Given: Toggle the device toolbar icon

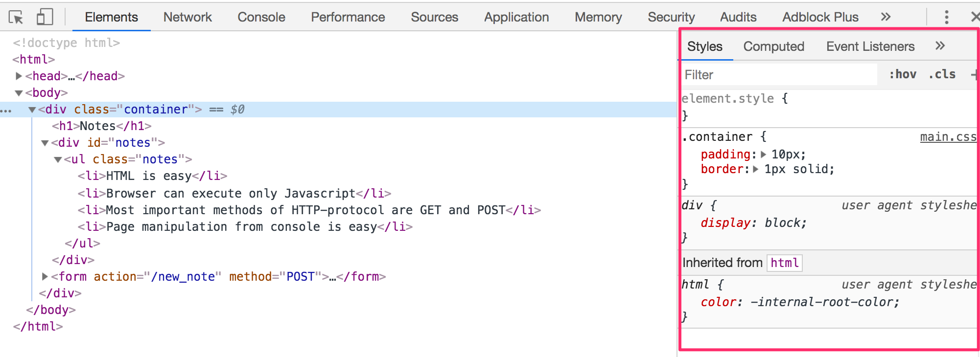Looking at the screenshot, I should click(45, 17).
